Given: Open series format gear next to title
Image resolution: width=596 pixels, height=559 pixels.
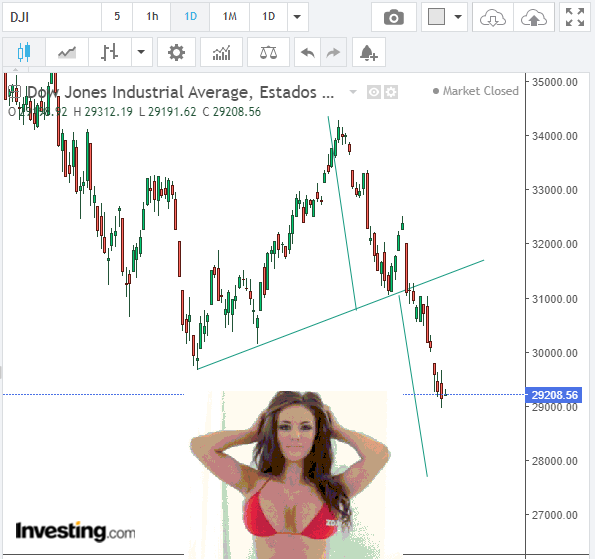Looking at the screenshot, I should (391, 92).
